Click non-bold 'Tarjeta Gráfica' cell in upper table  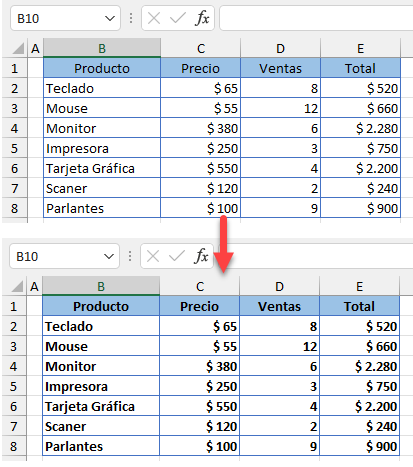pyautogui.click(x=102, y=168)
